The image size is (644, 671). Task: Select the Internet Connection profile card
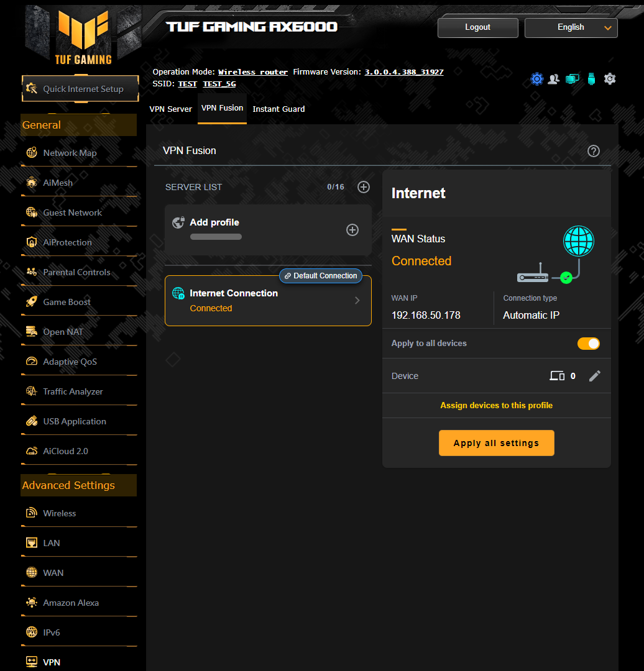[x=268, y=301]
